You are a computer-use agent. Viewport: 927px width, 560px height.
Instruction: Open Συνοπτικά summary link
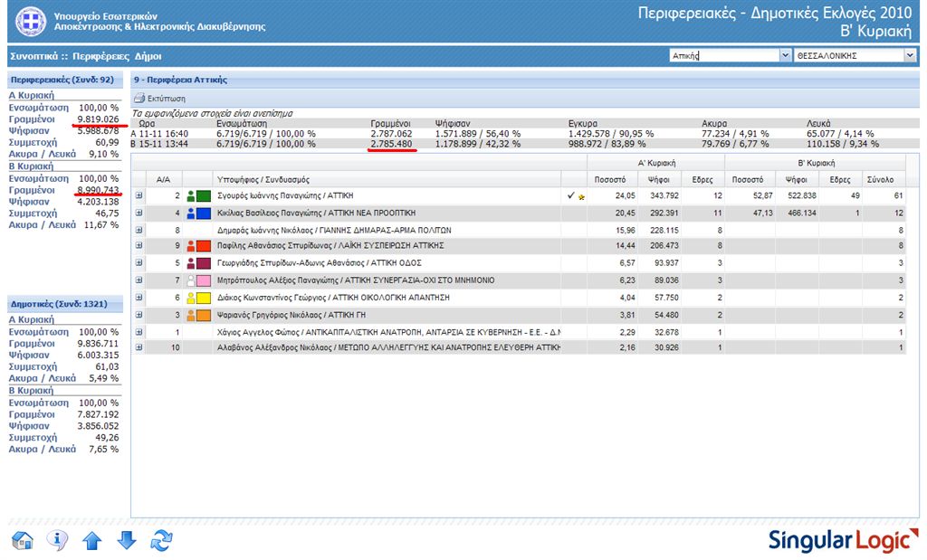point(35,56)
